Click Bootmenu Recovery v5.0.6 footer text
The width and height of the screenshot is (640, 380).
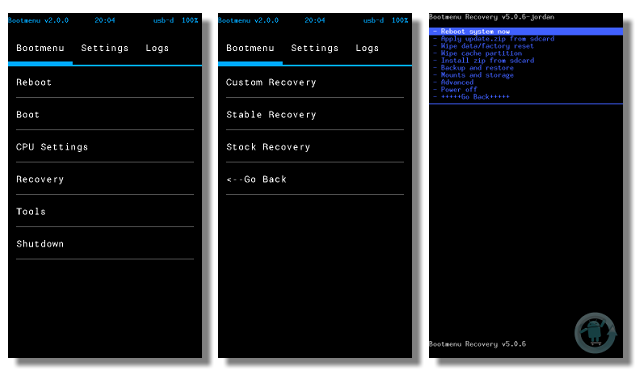(x=477, y=344)
